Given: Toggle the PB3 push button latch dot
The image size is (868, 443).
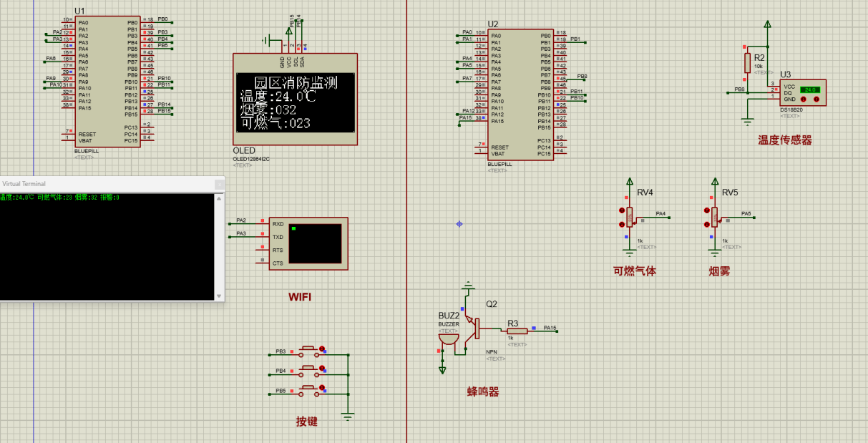Looking at the screenshot, I should point(321,349).
